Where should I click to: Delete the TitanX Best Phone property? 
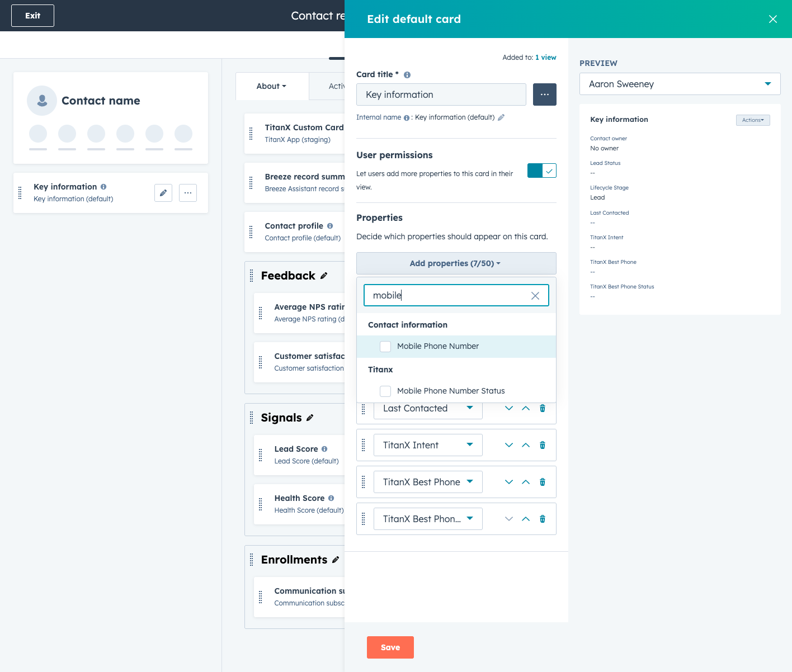543,482
